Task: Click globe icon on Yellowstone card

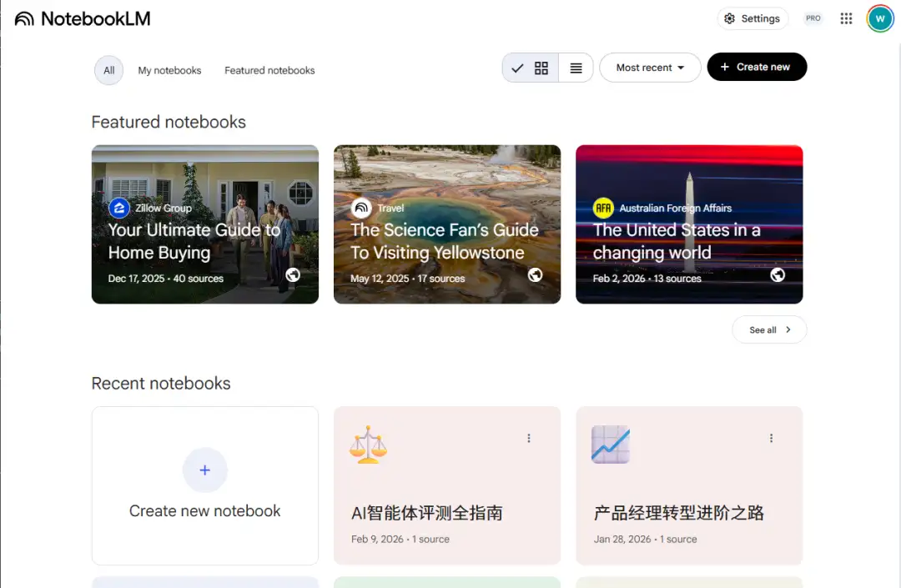Action: (x=535, y=275)
